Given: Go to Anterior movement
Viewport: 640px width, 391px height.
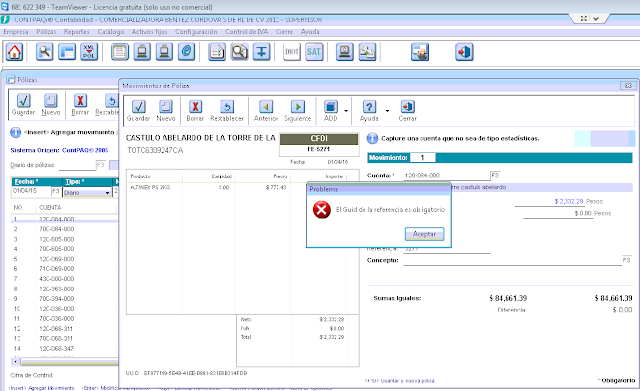Looking at the screenshot, I should click(266, 111).
